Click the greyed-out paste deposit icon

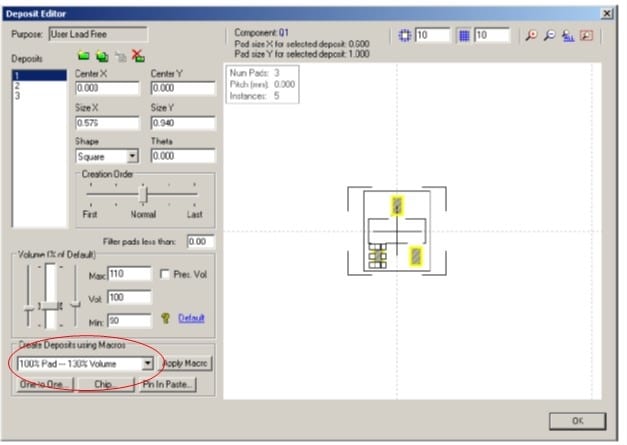tap(120, 57)
